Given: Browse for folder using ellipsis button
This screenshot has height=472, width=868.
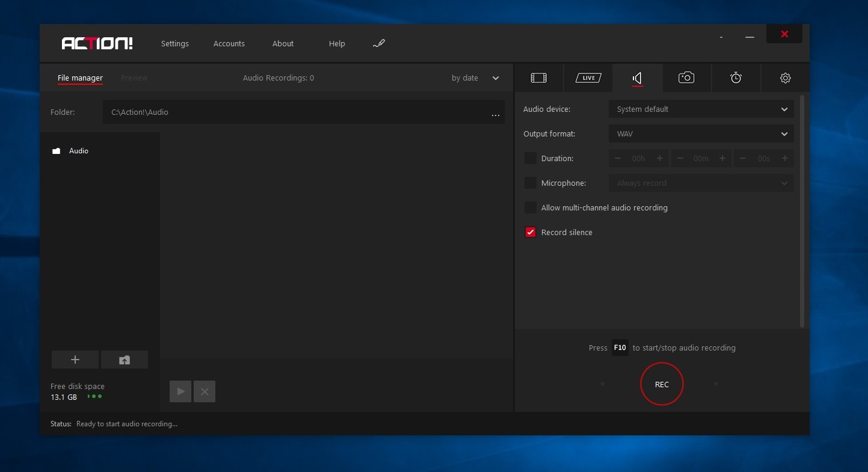Looking at the screenshot, I should tap(496, 114).
